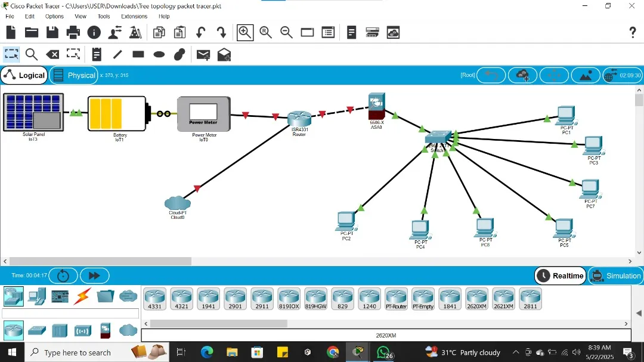Viewport: 644px width, 362px height.
Task: Open the Edit menu
Action: [x=30, y=17]
